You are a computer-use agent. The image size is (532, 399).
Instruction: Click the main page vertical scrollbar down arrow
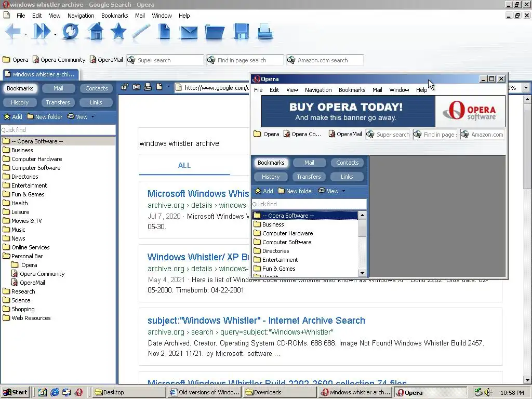tap(527, 380)
